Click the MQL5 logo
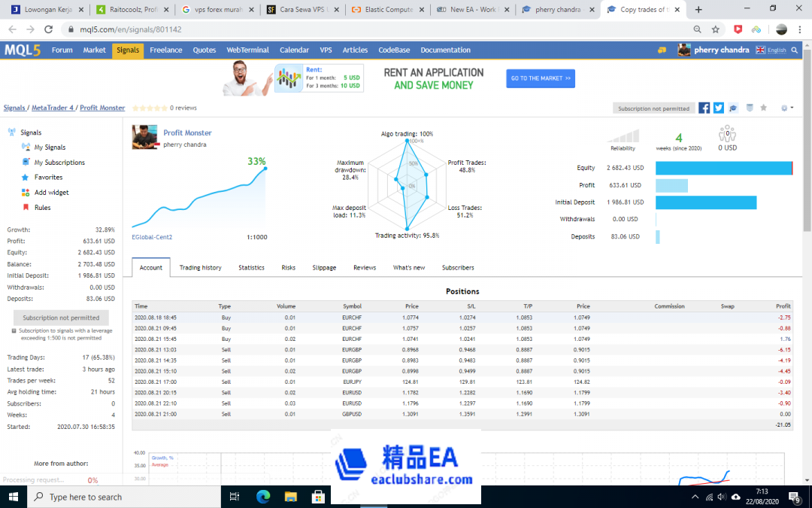Viewport: 812px width, 508px height. 23,50
